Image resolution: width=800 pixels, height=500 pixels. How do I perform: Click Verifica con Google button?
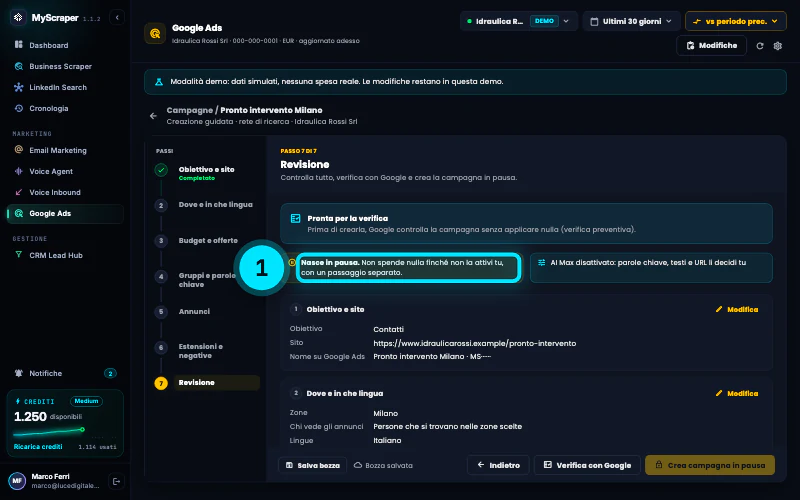pos(587,465)
